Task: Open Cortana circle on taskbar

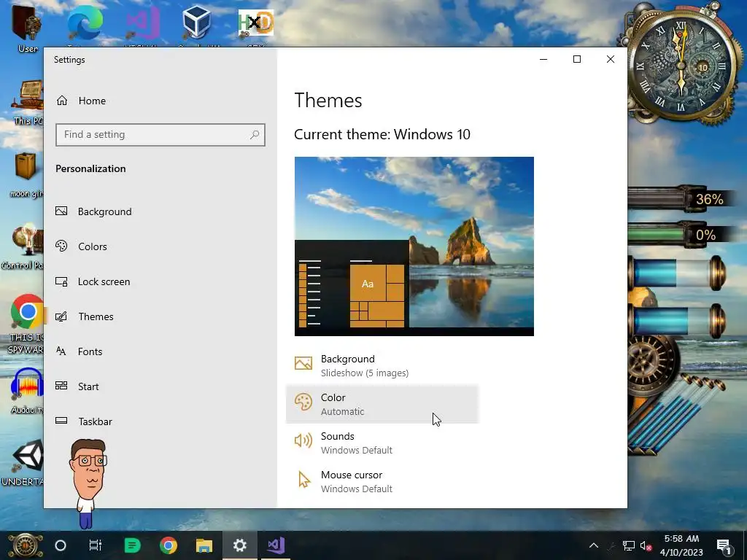Action: 61,545
